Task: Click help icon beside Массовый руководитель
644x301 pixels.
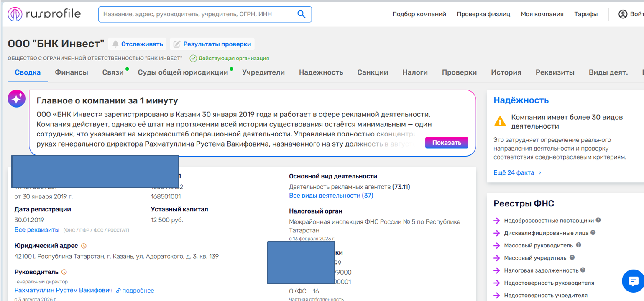Action: [579, 245]
